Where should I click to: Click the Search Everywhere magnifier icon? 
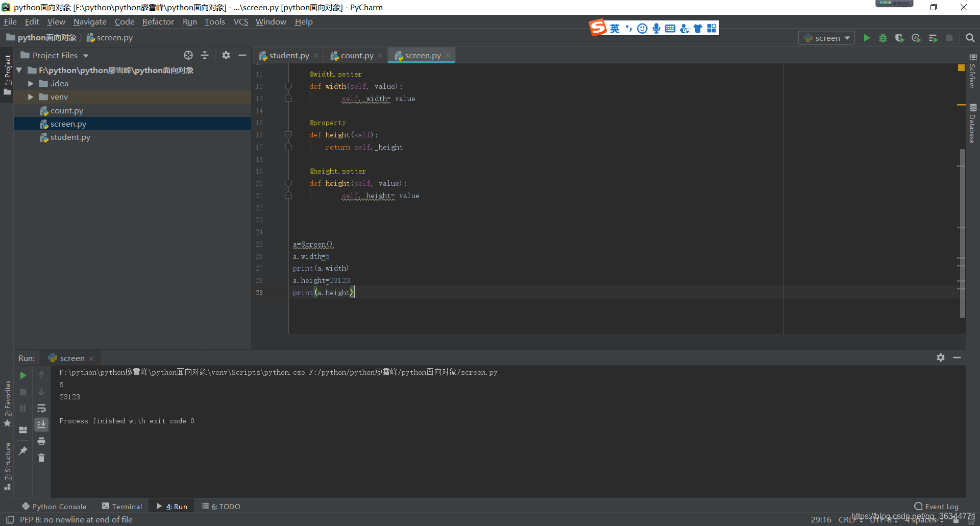coord(970,38)
